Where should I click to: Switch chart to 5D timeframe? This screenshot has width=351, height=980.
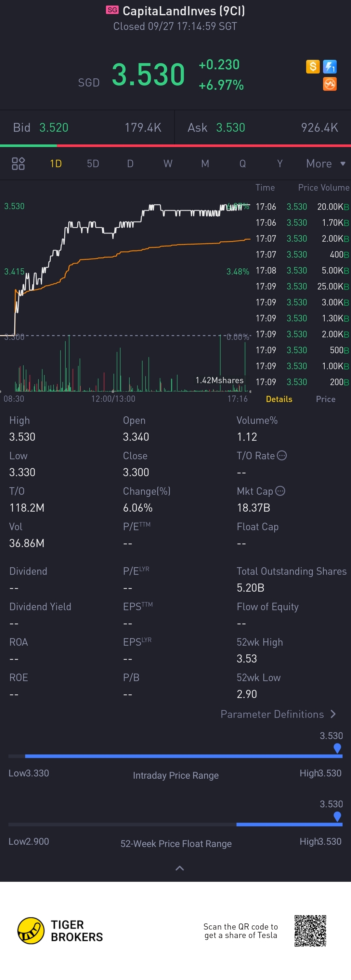point(93,164)
